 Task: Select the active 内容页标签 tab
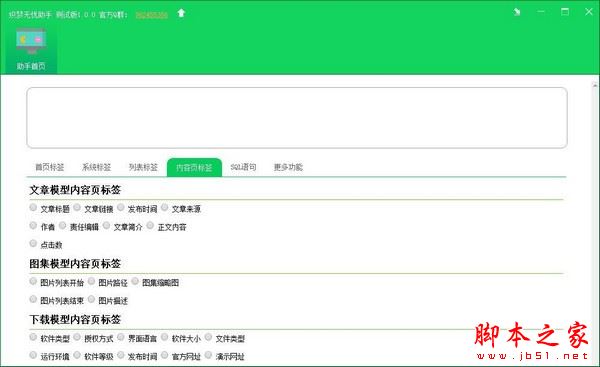coord(194,168)
